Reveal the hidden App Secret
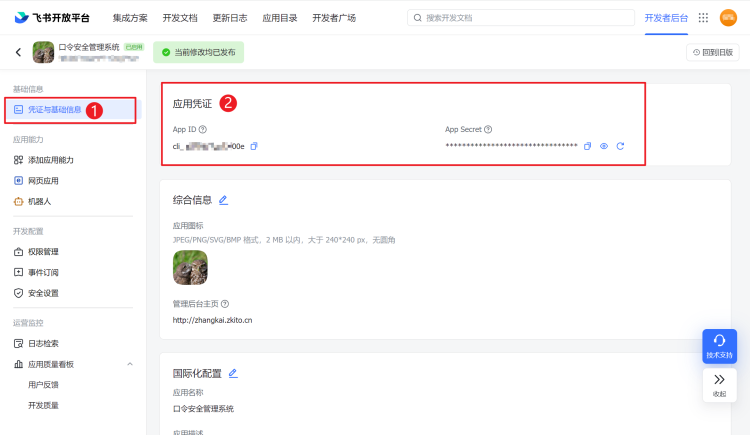Image resolution: width=750 pixels, height=435 pixels. 604,146
